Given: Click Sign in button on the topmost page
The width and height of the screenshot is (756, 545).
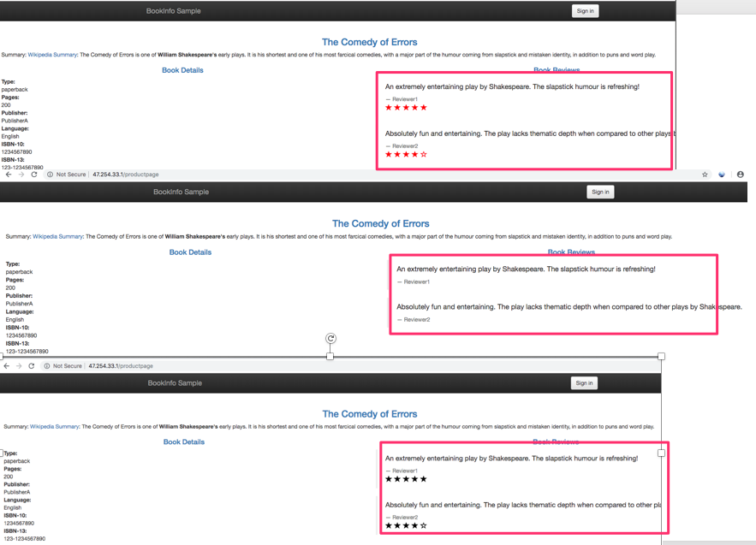Looking at the screenshot, I should click(x=585, y=11).
